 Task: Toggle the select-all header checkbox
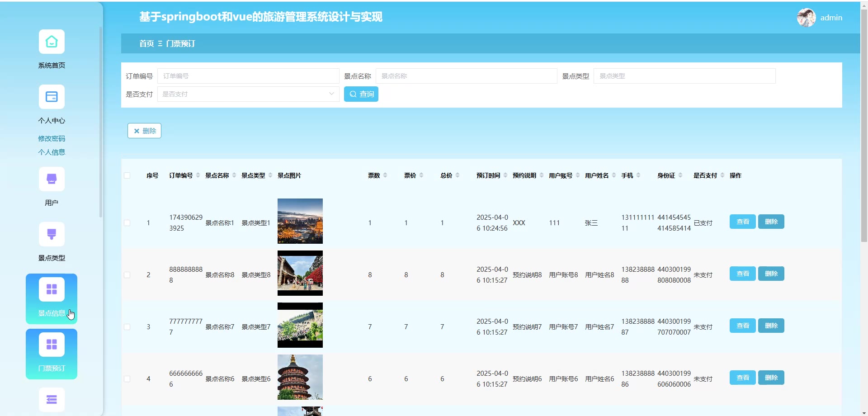point(127,175)
